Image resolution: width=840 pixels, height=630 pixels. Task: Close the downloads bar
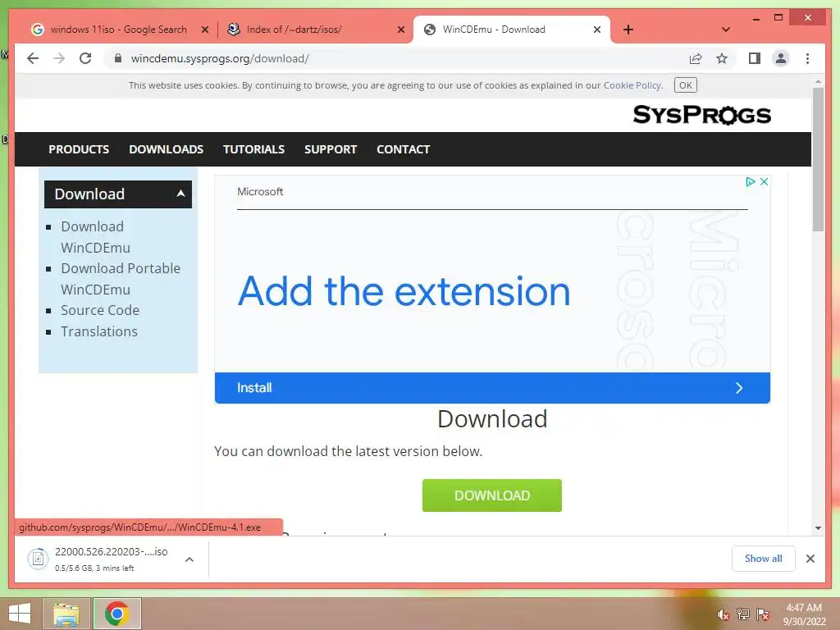click(x=810, y=559)
